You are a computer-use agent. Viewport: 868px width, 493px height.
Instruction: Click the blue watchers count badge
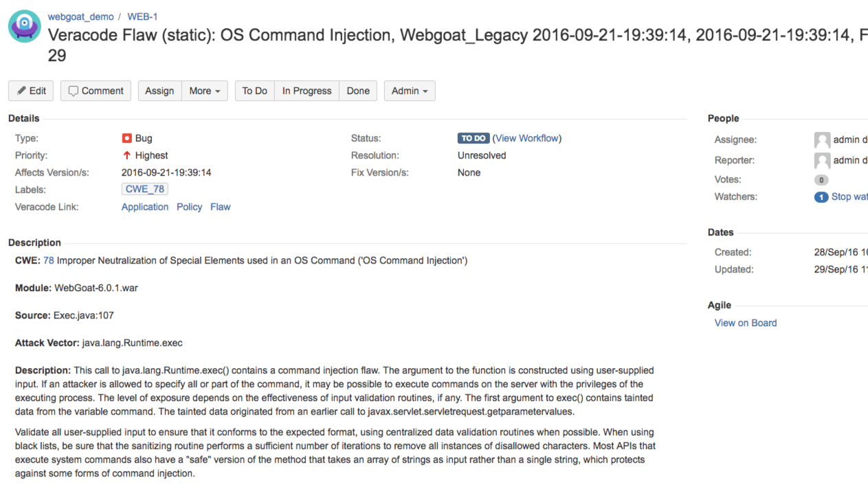(821, 197)
